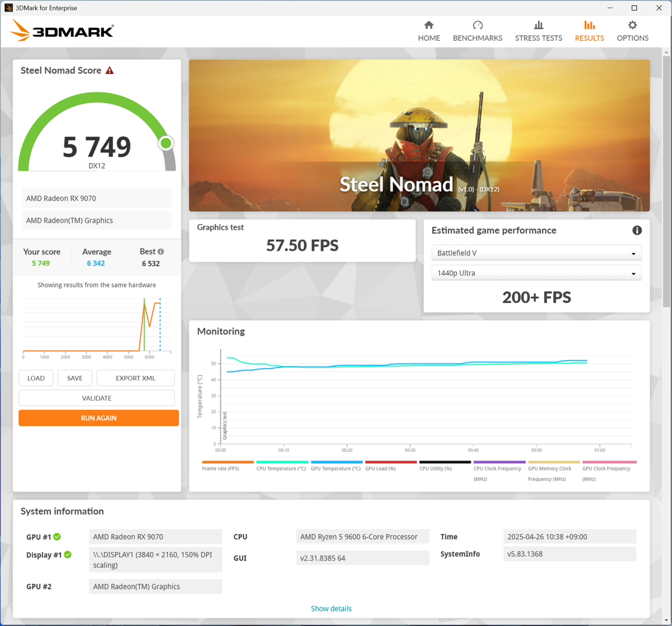Click the red warning icon beside Steel Nomad Score

pyautogui.click(x=110, y=71)
